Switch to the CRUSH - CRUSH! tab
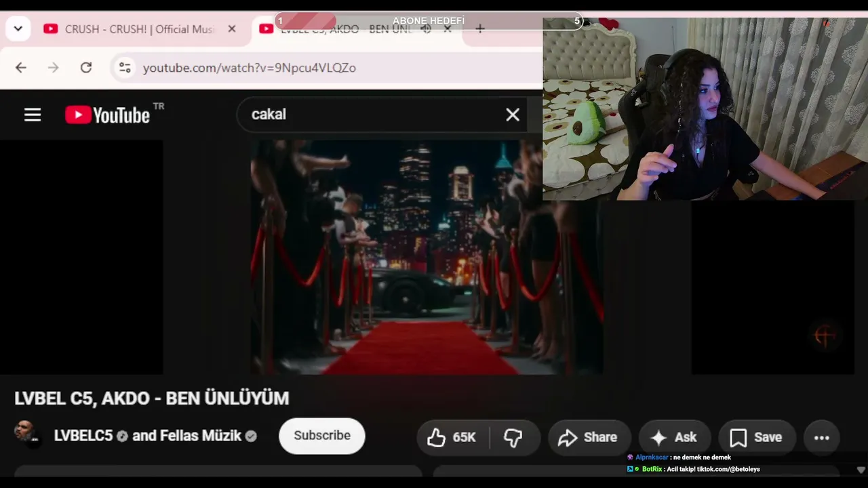868x488 pixels. tap(139, 29)
